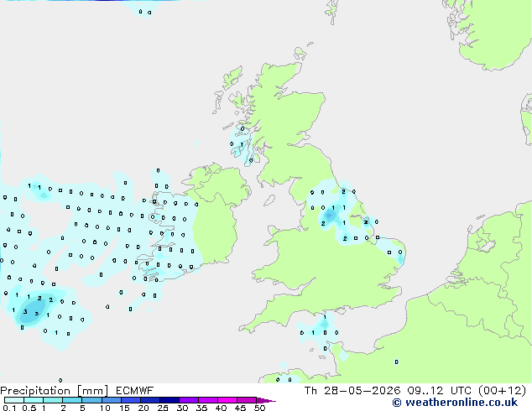The width and height of the screenshot is (532, 411).
Task: Click the 'Precipitation' title text
Action: pos(35,391)
